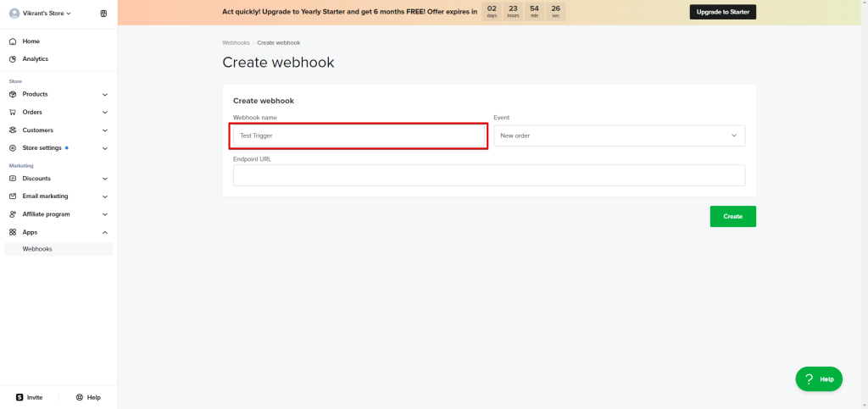Click the Customers people icon
This screenshot has width=868, height=409.
(13, 130)
